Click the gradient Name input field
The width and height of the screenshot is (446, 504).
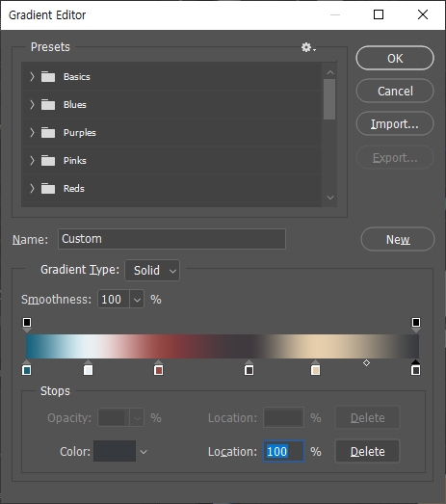tap(171, 239)
